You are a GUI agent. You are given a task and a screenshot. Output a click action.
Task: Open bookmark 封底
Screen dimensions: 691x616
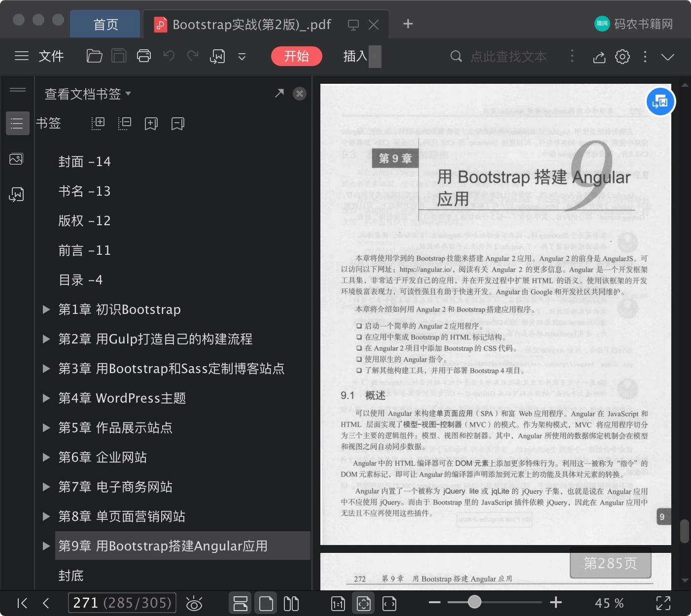pyautogui.click(x=71, y=576)
